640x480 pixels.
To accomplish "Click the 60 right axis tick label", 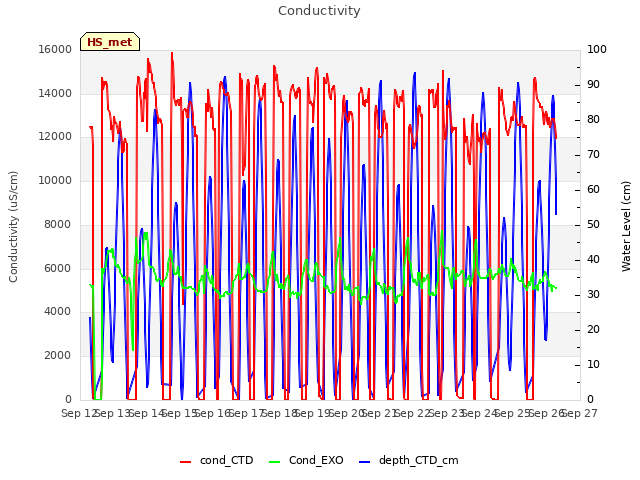I will tap(593, 189).
